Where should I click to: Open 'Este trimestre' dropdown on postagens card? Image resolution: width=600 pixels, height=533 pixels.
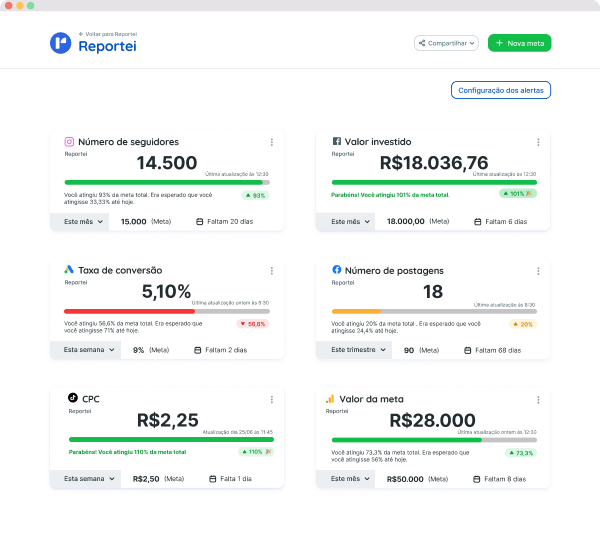tap(354, 350)
